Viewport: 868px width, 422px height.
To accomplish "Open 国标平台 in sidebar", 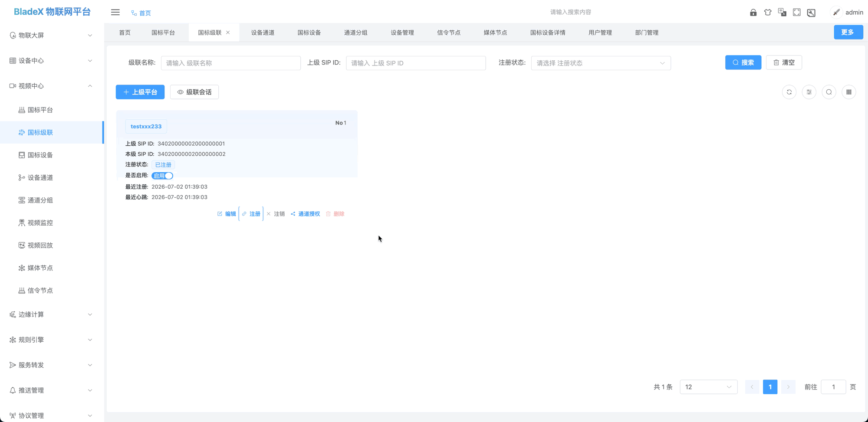I will [52, 110].
